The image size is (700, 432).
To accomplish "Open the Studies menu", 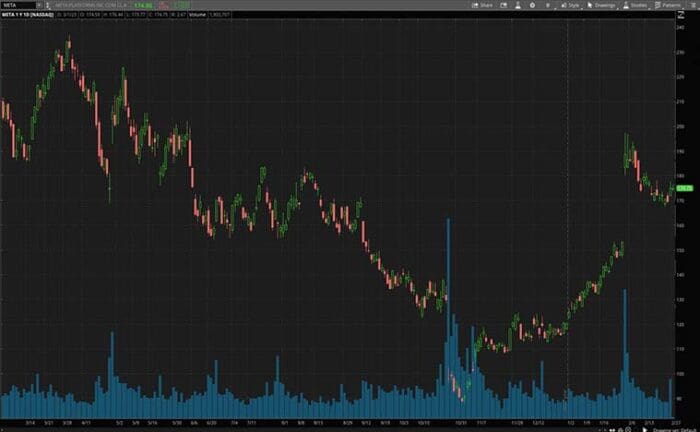I will click(635, 5).
